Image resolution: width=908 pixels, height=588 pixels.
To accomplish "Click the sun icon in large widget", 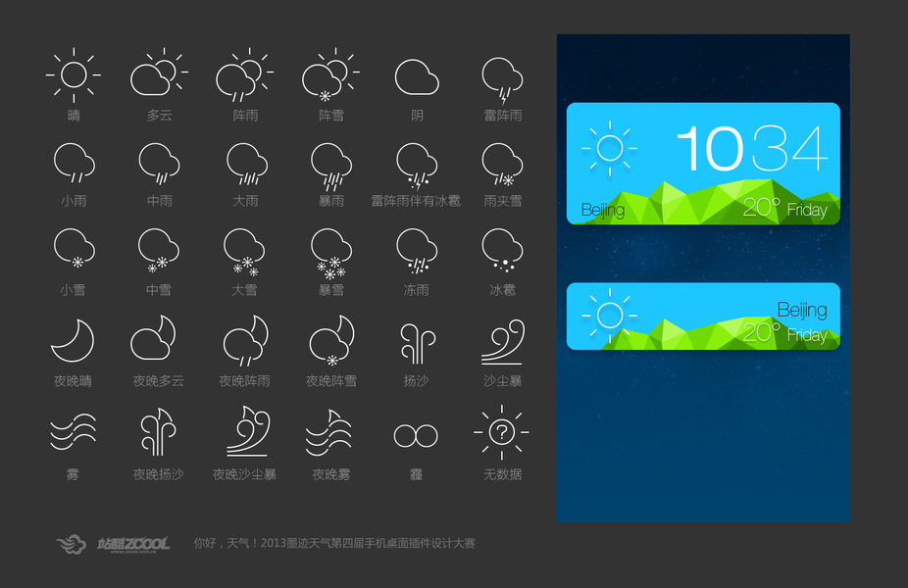I will pyautogui.click(x=610, y=149).
